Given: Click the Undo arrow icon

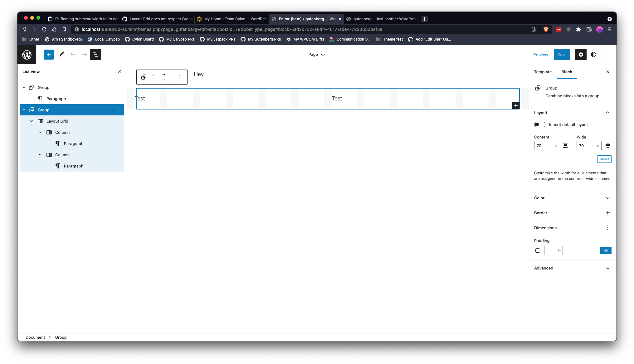Looking at the screenshot, I should [73, 55].
